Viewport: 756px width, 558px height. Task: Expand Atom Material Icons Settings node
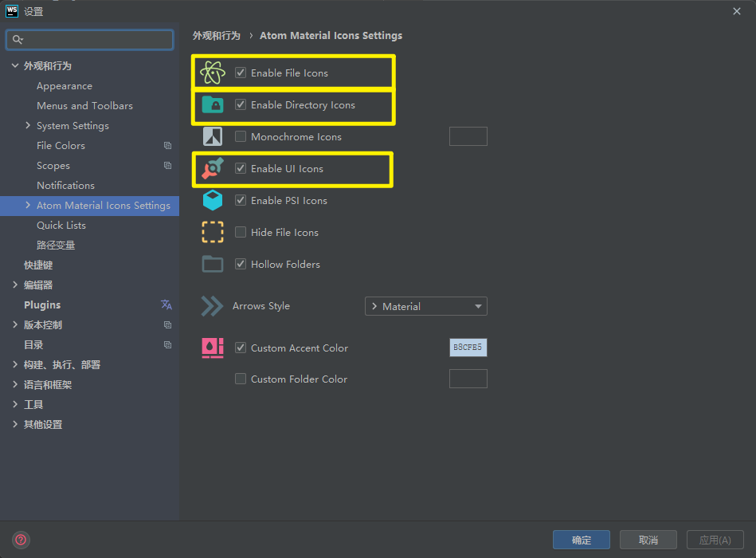pos(27,205)
